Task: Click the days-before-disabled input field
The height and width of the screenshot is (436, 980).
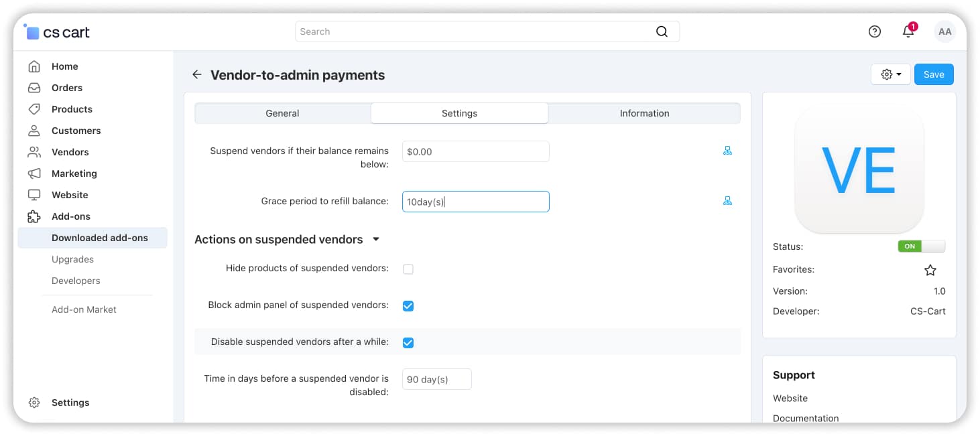Action: coord(436,379)
